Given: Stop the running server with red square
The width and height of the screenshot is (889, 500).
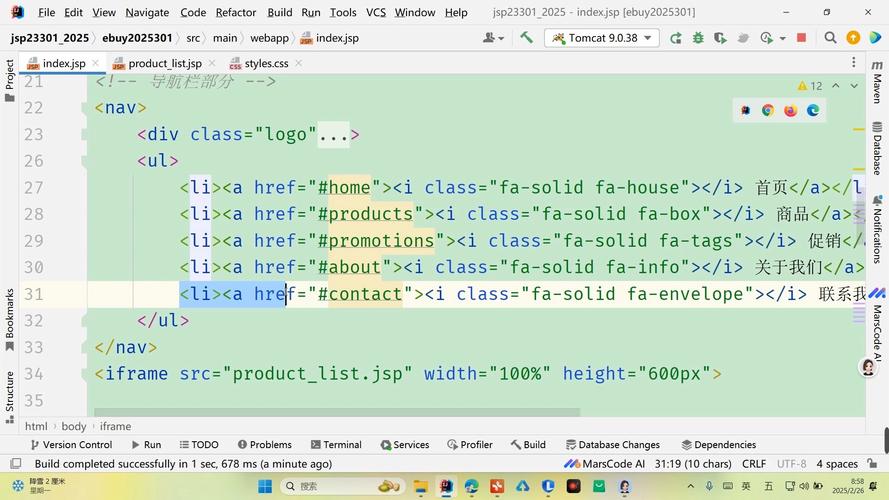Looking at the screenshot, I should point(801,38).
